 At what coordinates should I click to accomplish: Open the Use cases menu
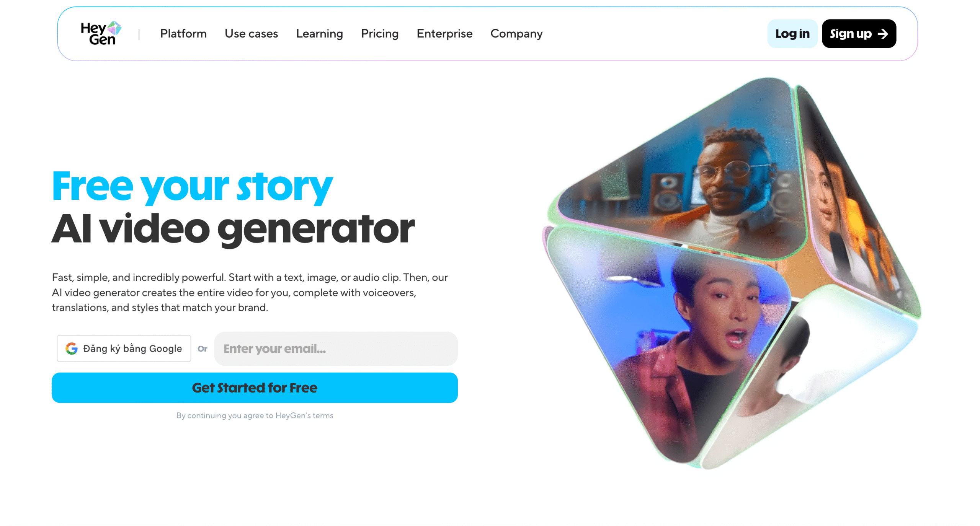(251, 34)
